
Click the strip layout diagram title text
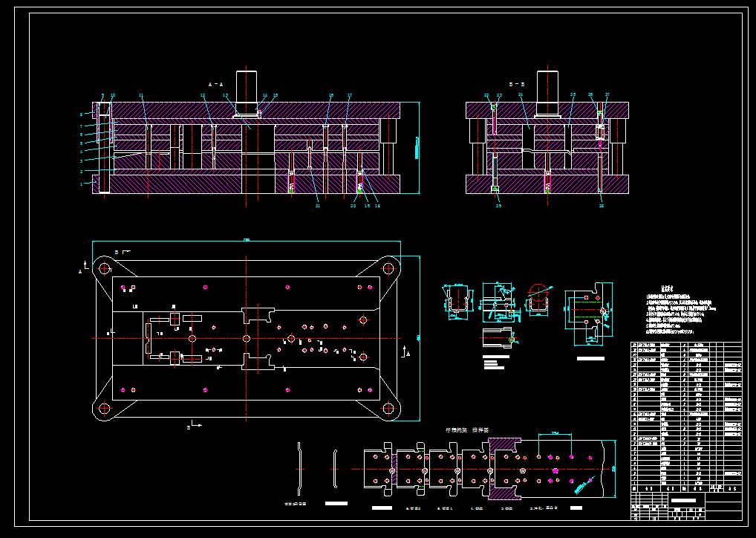[x=467, y=430]
